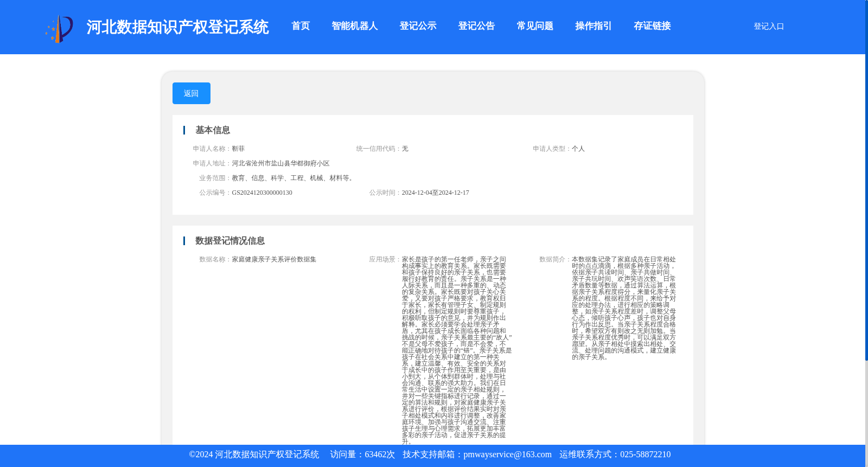
Task: Select the contact number 025-58872210
Action: 645,455
